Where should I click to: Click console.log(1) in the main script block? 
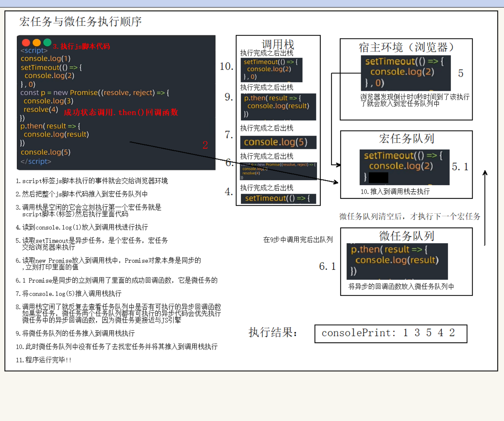(45, 59)
